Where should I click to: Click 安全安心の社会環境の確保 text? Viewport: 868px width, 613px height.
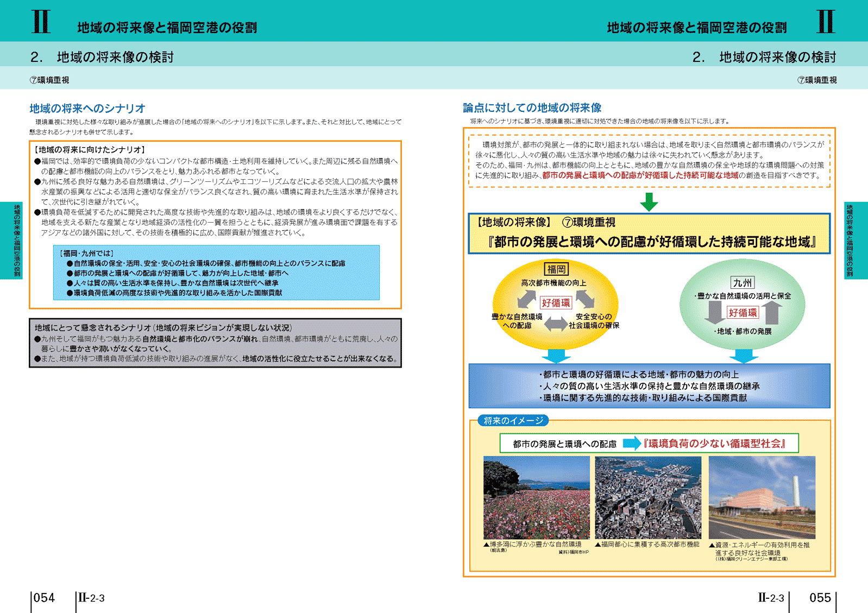(594, 321)
